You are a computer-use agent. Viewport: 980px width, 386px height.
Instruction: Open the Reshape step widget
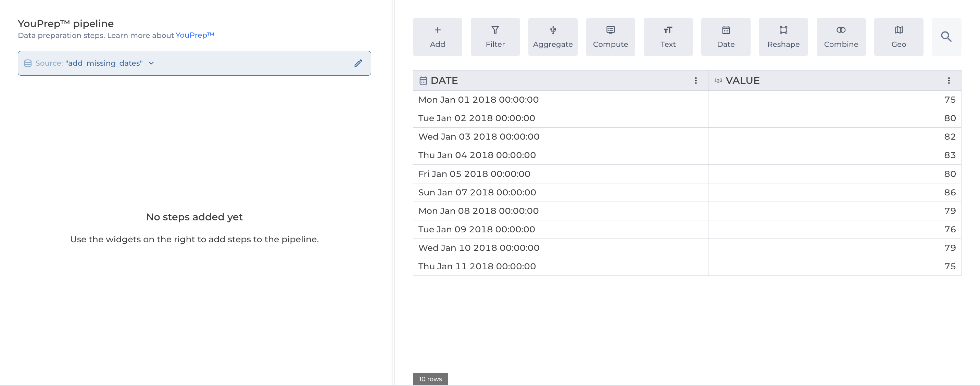[783, 37]
